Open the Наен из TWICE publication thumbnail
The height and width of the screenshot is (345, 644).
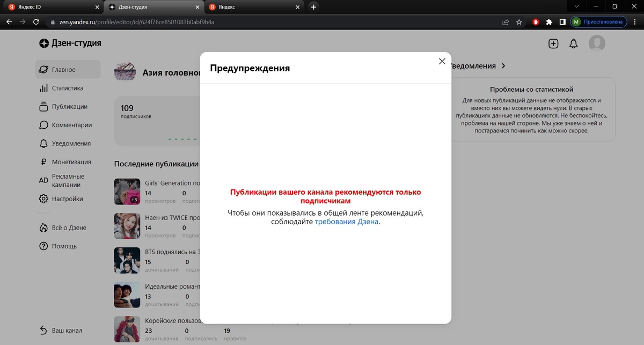click(127, 226)
